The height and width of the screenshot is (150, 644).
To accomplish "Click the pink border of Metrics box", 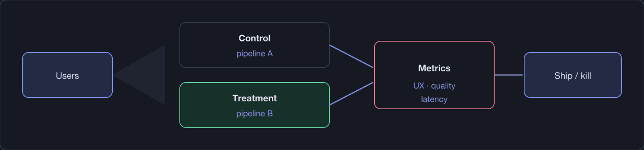I will coord(434,42).
